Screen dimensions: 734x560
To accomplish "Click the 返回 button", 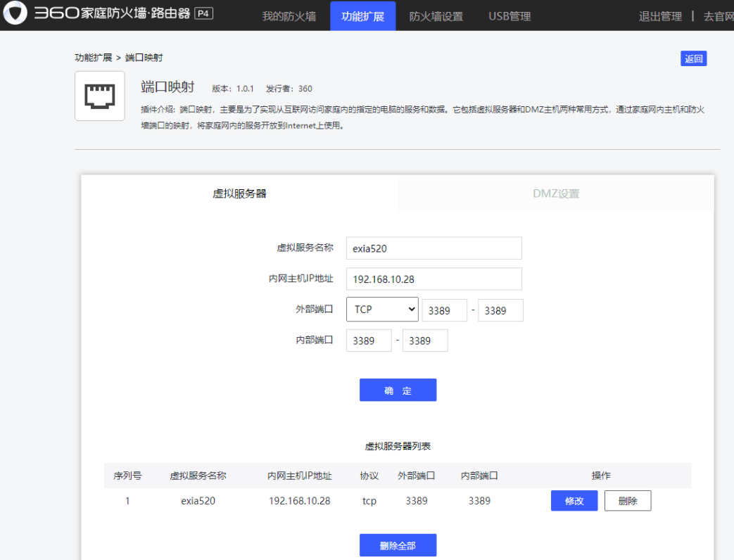I will [694, 58].
